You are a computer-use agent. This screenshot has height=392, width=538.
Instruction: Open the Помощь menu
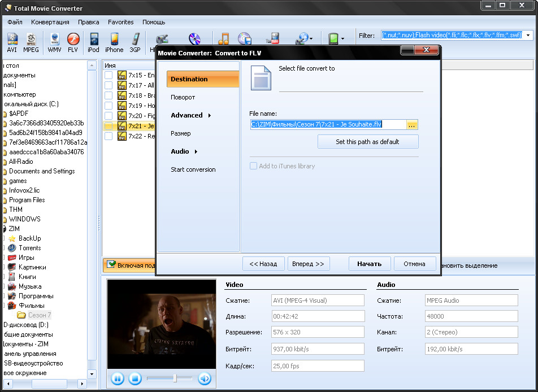[x=154, y=22]
